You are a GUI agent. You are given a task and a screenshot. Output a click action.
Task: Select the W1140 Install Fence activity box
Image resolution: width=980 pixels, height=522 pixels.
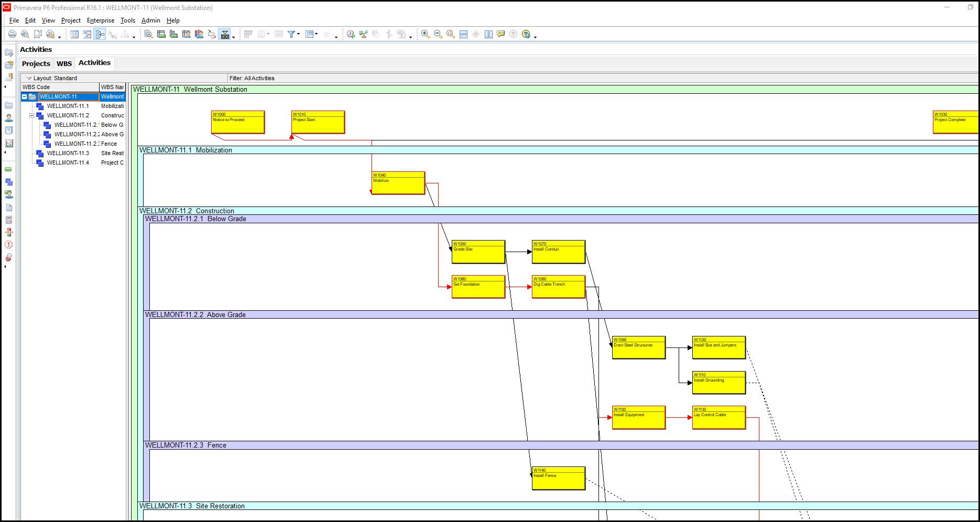(x=559, y=478)
